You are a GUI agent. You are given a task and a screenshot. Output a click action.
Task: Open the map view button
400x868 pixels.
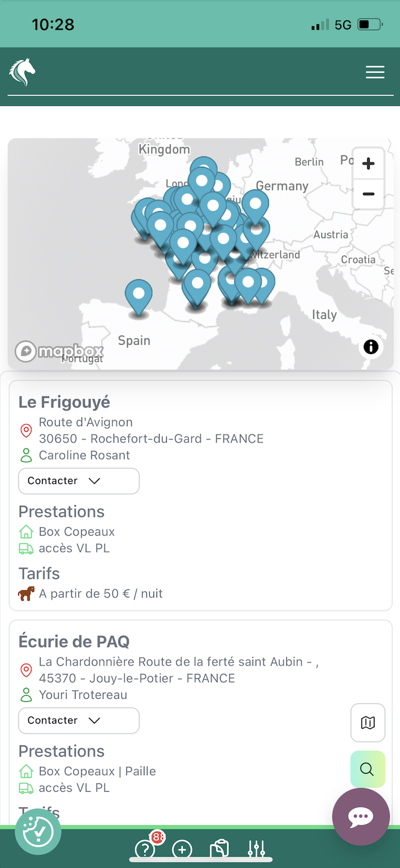(x=367, y=722)
